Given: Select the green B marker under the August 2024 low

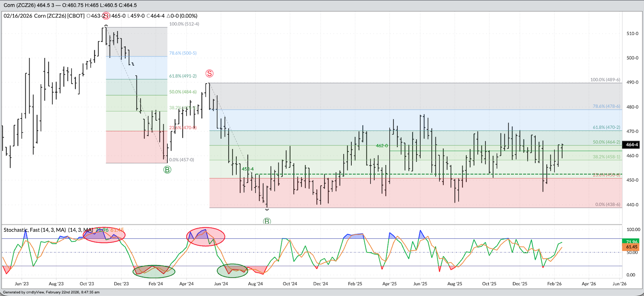Looking at the screenshot, I should 267,221.
